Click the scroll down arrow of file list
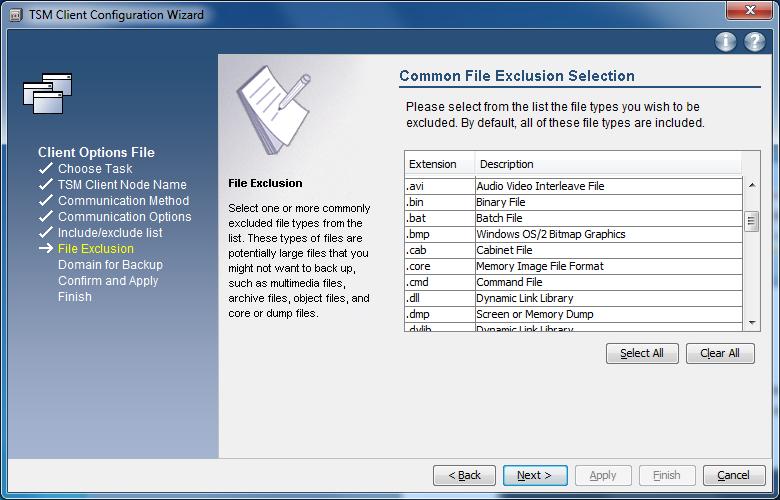This screenshot has width=780, height=500. click(x=752, y=323)
